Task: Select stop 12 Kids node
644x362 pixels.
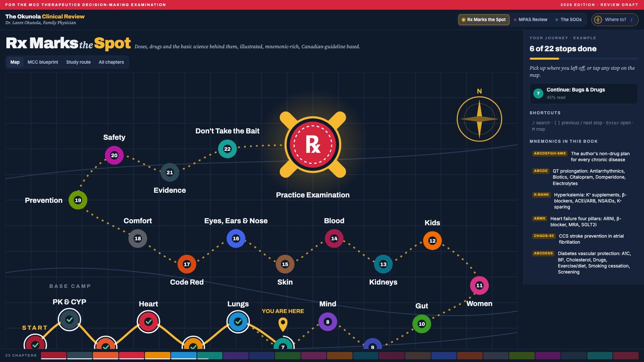Action: pyautogui.click(x=432, y=241)
